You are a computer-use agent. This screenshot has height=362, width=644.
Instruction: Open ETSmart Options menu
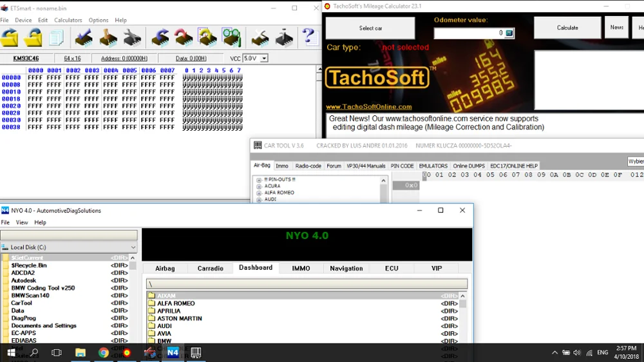point(99,20)
